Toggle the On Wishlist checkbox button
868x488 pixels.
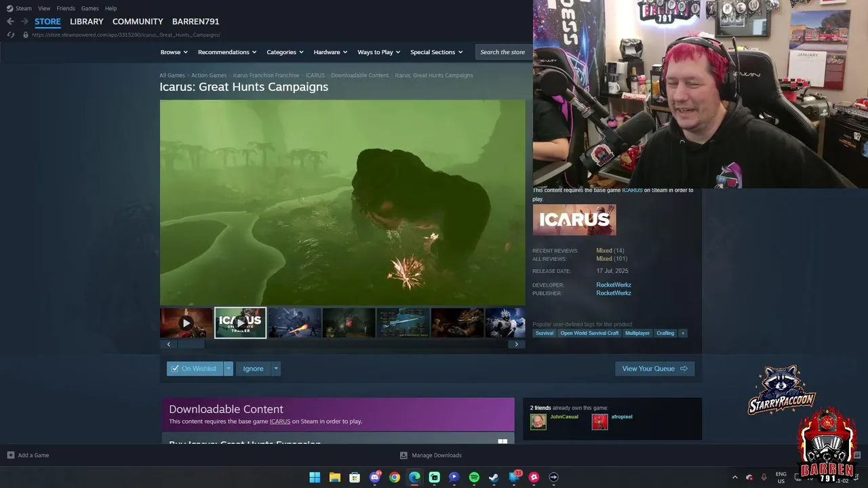[x=195, y=369]
